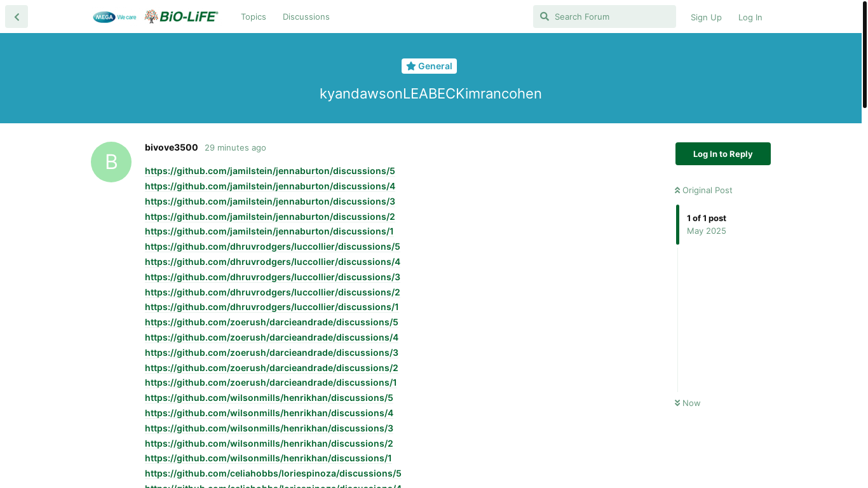Click the Sign Up link
868x488 pixels.
[x=706, y=17]
